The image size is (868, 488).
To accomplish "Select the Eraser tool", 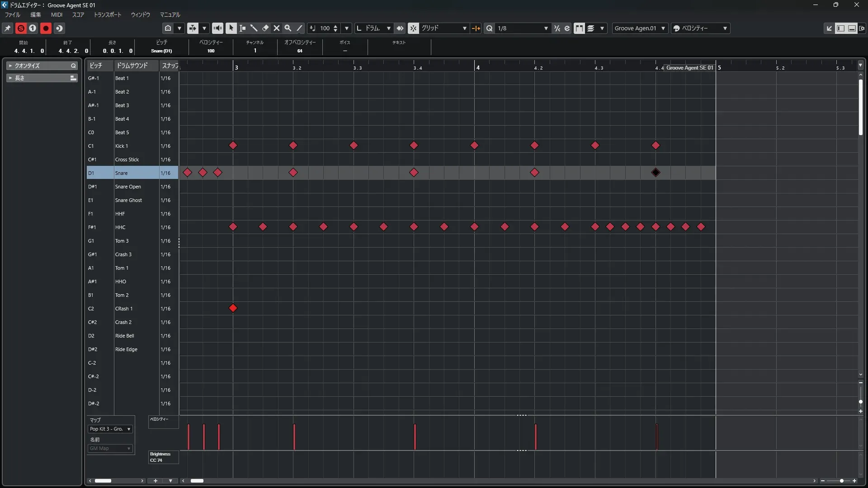I will tap(265, 28).
